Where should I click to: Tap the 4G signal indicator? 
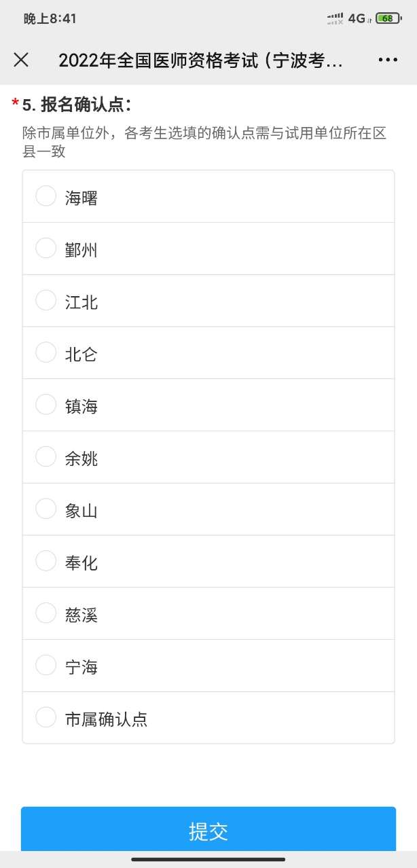357,18
